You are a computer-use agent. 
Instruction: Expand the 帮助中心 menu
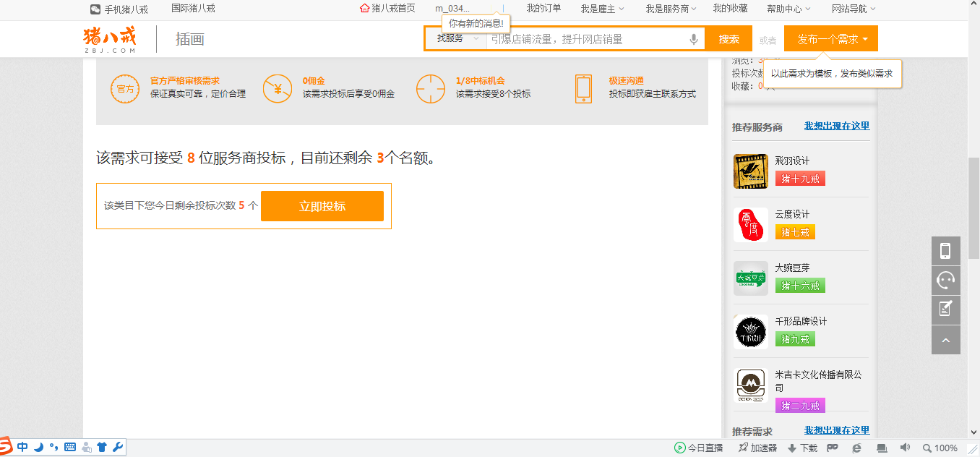[x=788, y=9]
